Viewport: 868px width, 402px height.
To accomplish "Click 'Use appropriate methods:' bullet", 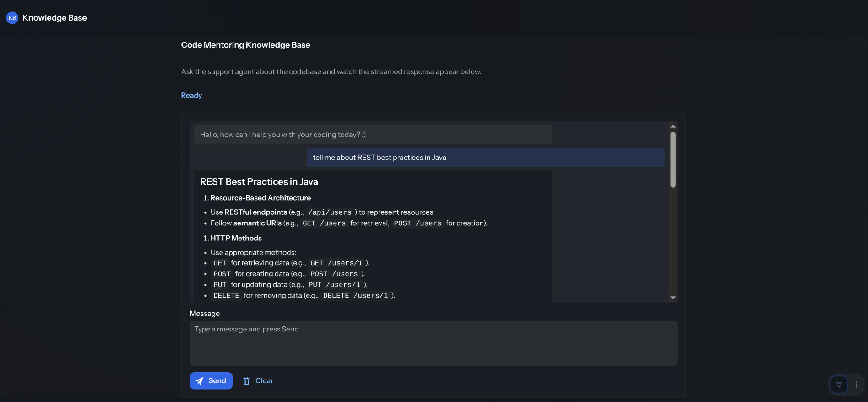I will tap(253, 253).
